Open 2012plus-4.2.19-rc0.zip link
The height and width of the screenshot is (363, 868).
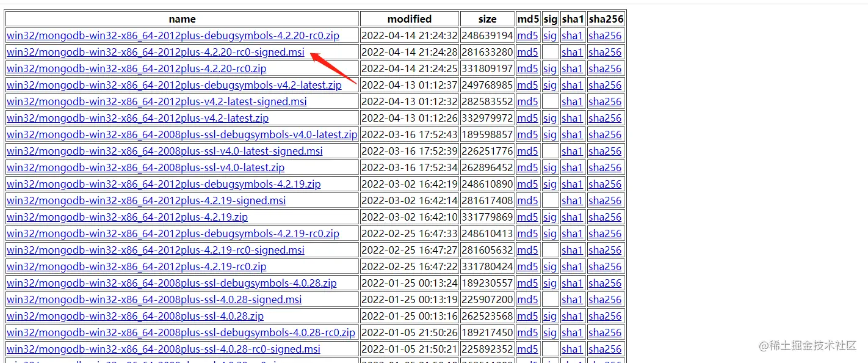click(137, 266)
